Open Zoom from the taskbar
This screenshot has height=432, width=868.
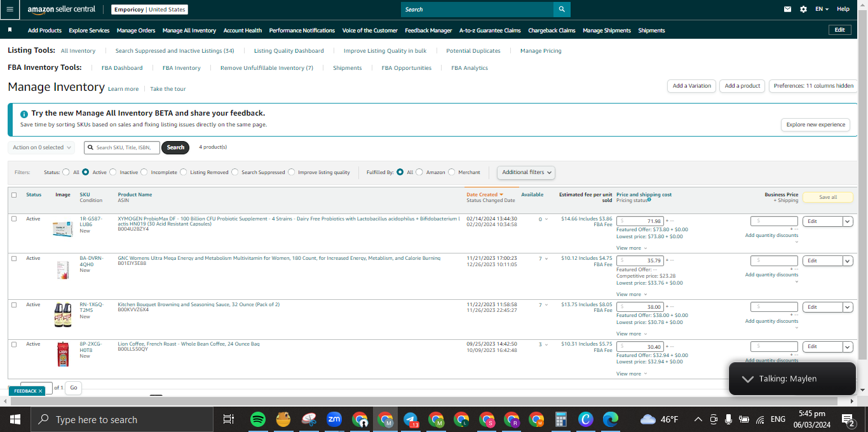tap(334, 419)
